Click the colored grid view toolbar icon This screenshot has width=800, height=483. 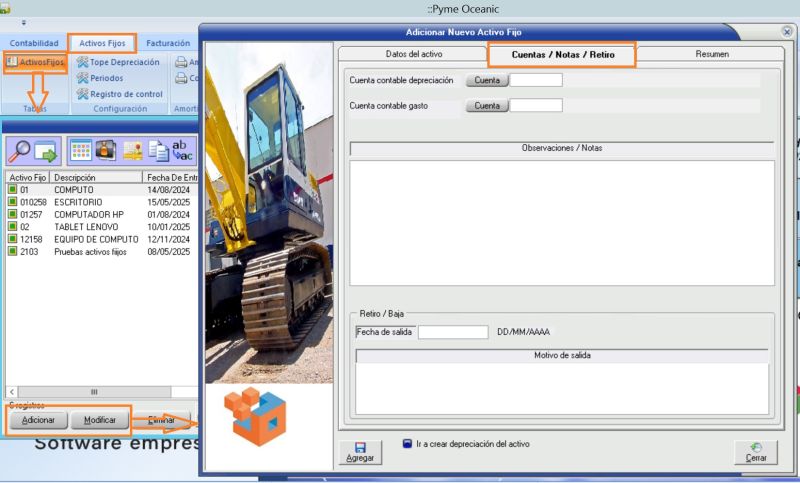click(x=81, y=151)
